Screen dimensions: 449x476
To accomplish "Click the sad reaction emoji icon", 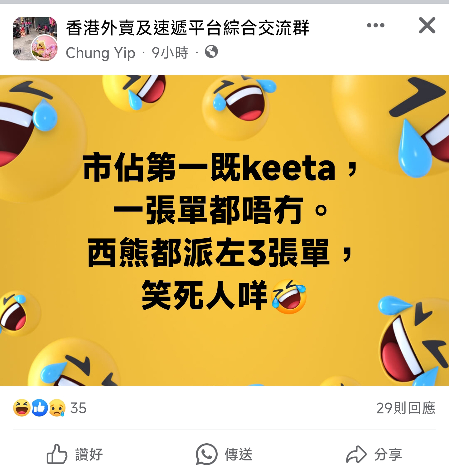I will click(57, 408).
